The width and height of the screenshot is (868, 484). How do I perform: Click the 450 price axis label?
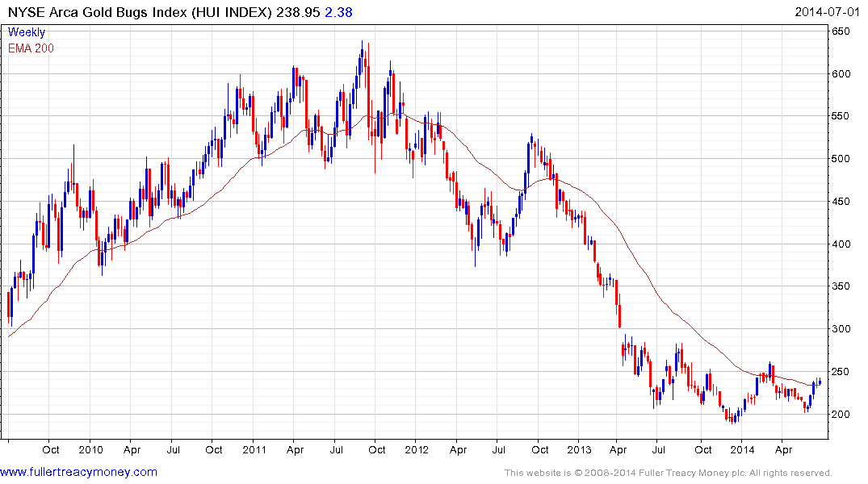(x=841, y=202)
